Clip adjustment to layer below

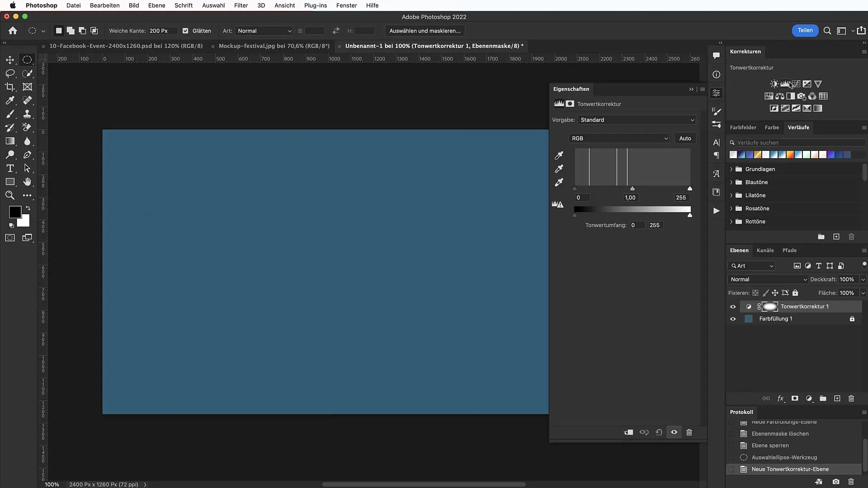[x=629, y=432]
